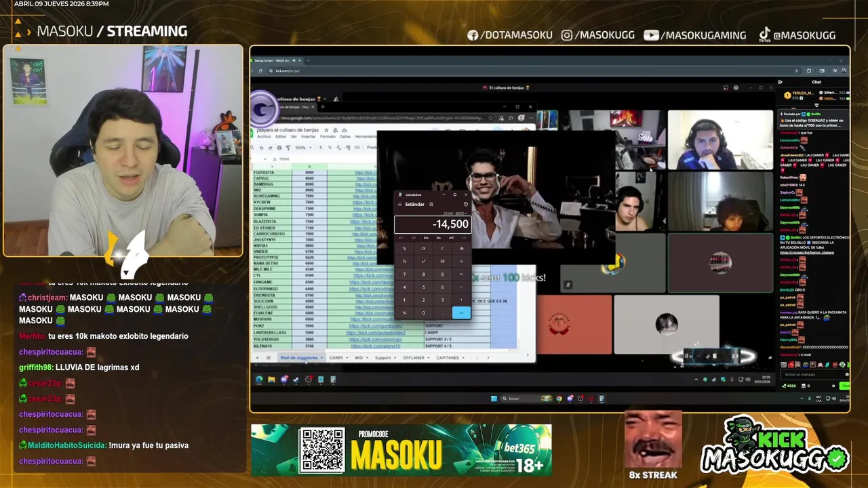Screen dimensions: 868x488
Task: Open File Explorer on inner stream taskbar
Action: [x=271, y=380]
